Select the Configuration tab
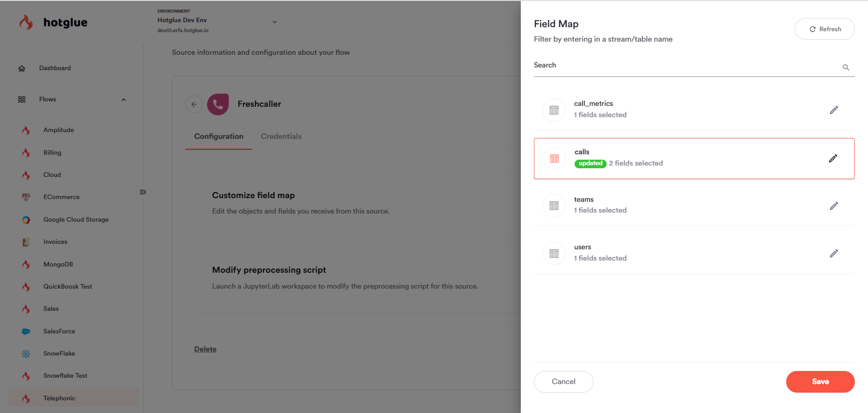 pyautogui.click(x=219, y=136)
